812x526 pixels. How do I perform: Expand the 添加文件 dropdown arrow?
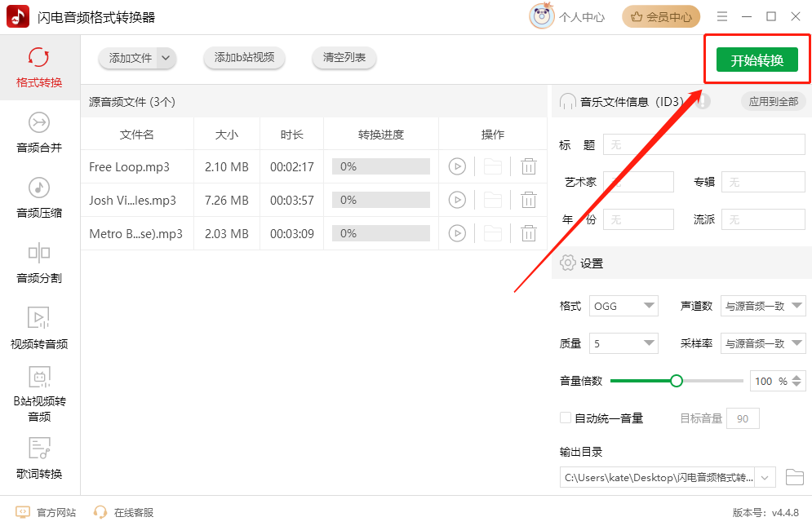coord(166,58)
